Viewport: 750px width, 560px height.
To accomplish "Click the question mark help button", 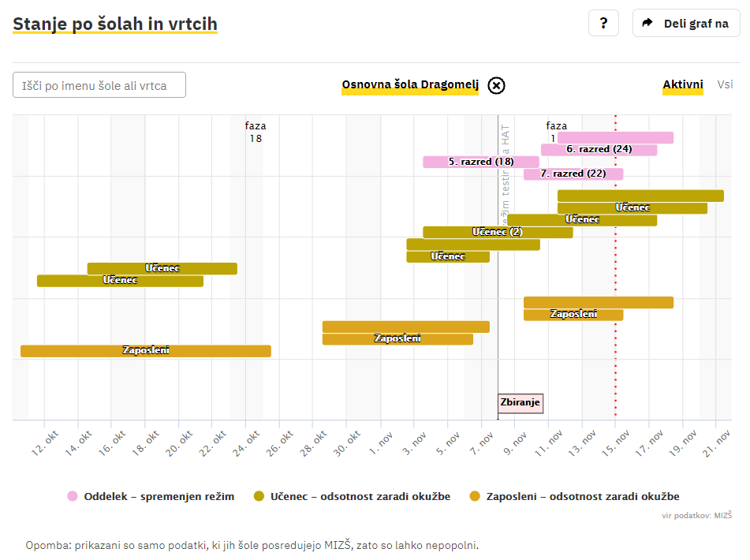I will pos(603,24).
